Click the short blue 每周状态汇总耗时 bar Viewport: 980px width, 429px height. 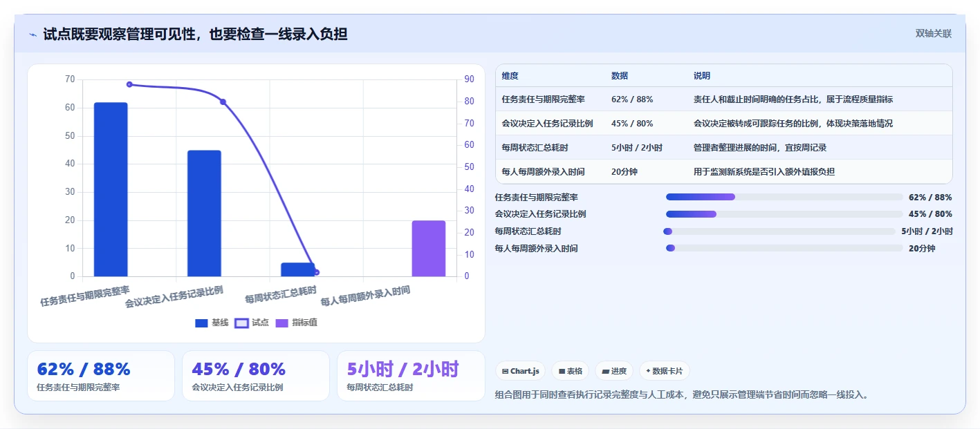(x=297, y=269)
